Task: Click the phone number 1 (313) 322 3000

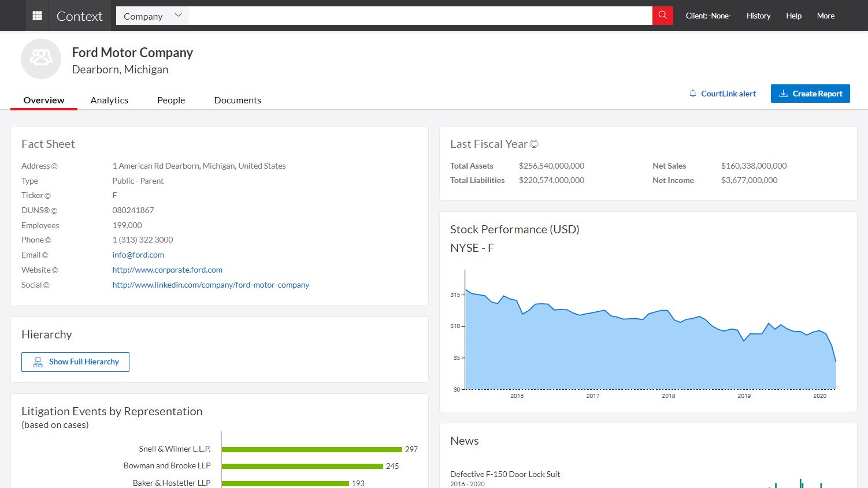Action: point(143,240)
